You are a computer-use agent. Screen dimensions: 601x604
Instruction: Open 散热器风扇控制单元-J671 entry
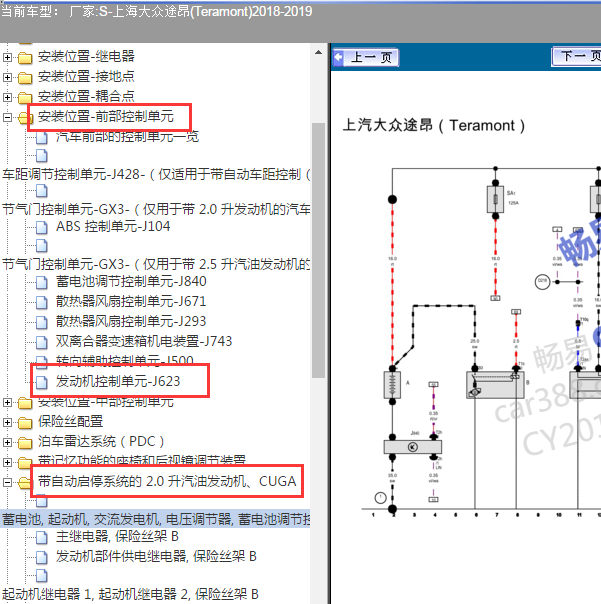(x=131, y=302)
